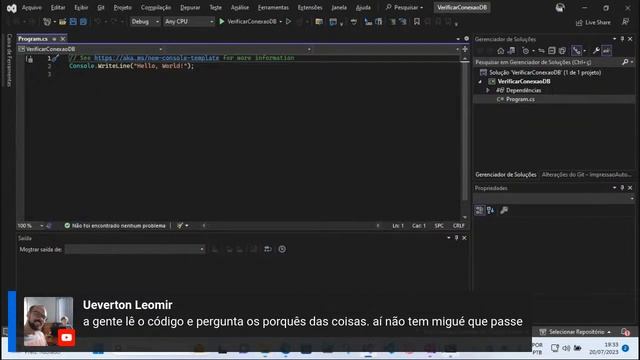Click the Visual Studio logo icon
Viewport: 640px width, 360px height.
pyautogui.click(x=11, y=8)
